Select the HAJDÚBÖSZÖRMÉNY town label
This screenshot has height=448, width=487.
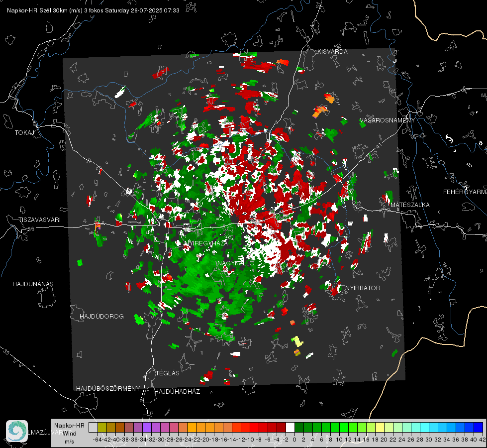tap(108, 389)
